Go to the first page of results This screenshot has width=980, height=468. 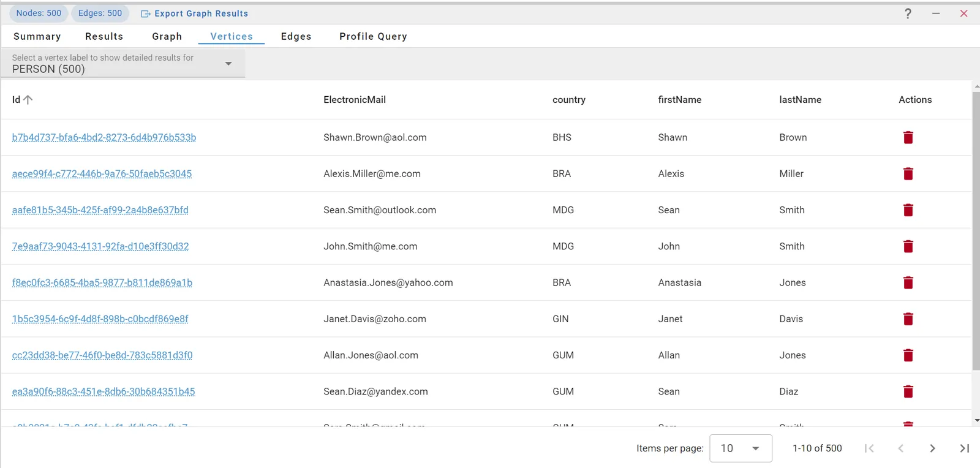[869, 448]
